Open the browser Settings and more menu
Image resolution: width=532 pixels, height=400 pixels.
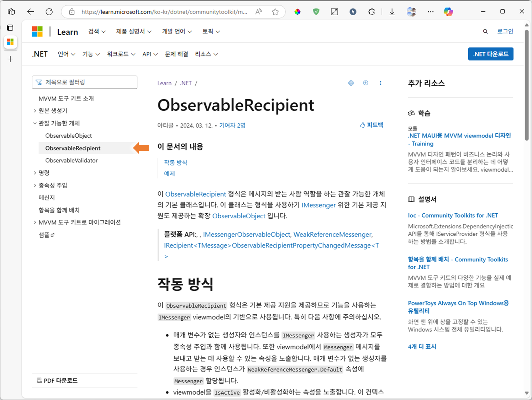coord(431,12)
